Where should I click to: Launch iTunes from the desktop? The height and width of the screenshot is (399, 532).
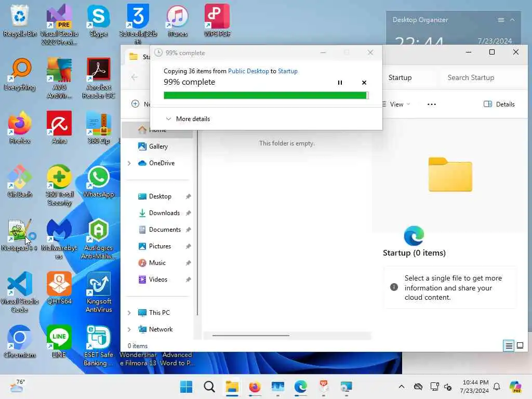click(x=178, y=20)
